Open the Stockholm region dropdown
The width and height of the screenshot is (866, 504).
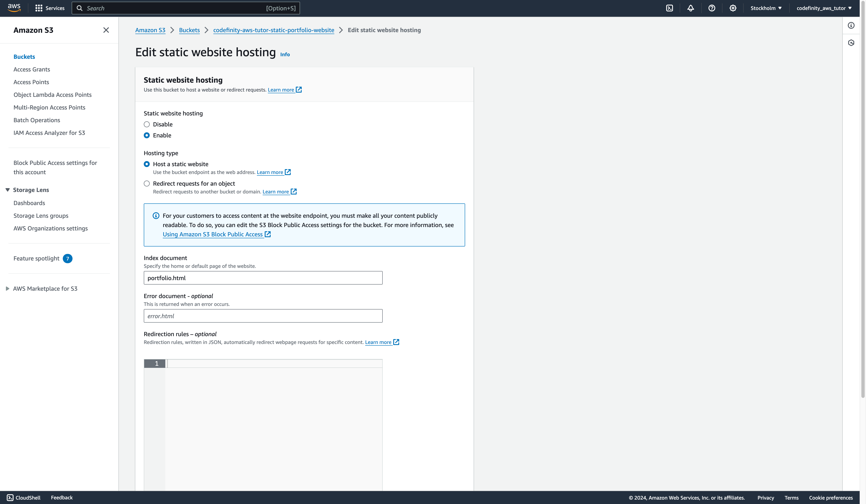click(x=766, y=8)
